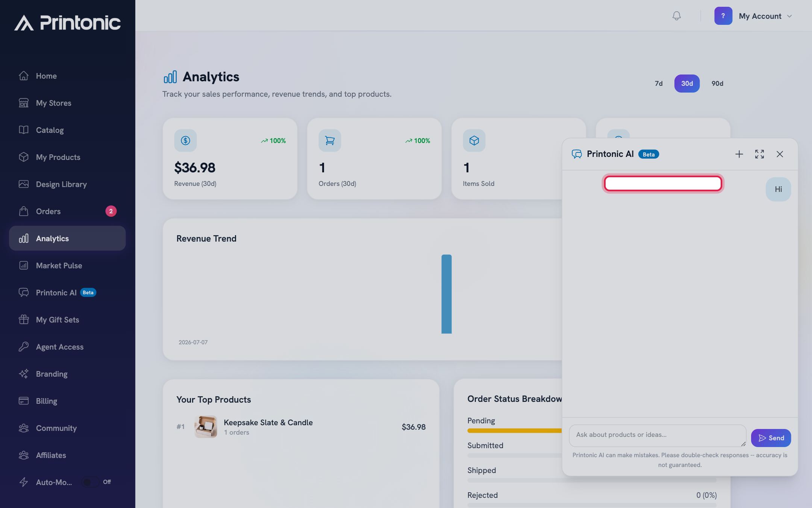Select the 90d time range
The width and height of the screenshot is (812, 508).
coord(717,84)
